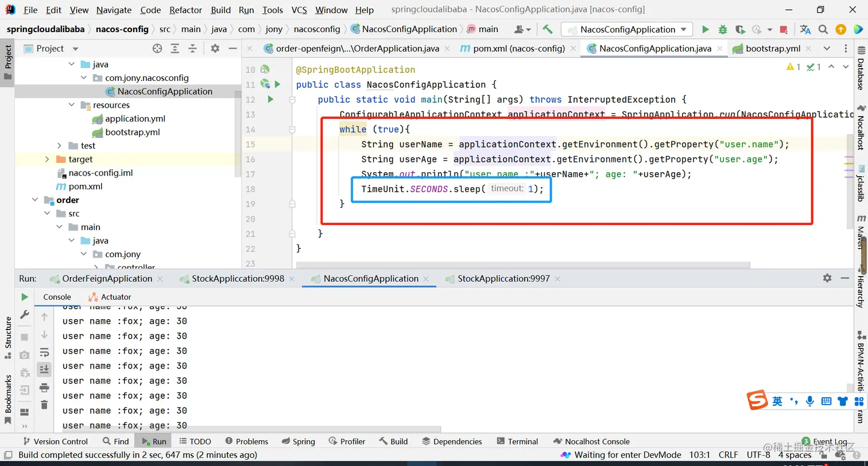868x466 pixels.
Task: Switch to the bootstrap.yml editor tab
Action: (x=773, y=49)
